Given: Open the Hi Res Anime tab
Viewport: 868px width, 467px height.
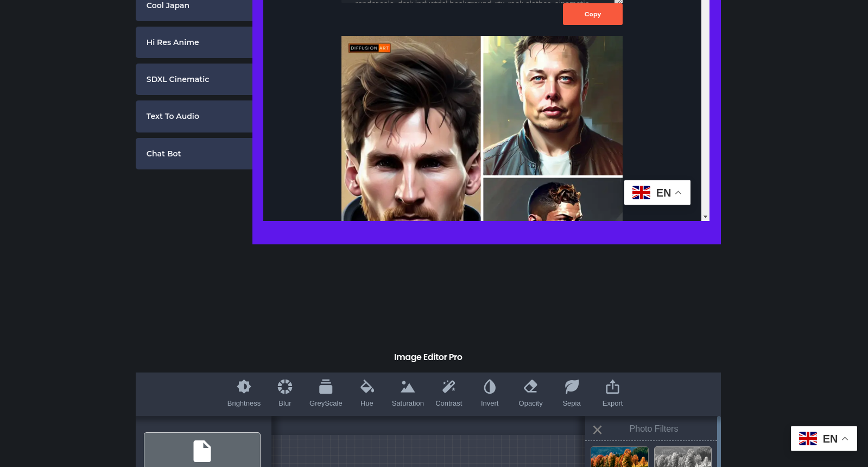Looking at the screenshot, I should (194, 42).
